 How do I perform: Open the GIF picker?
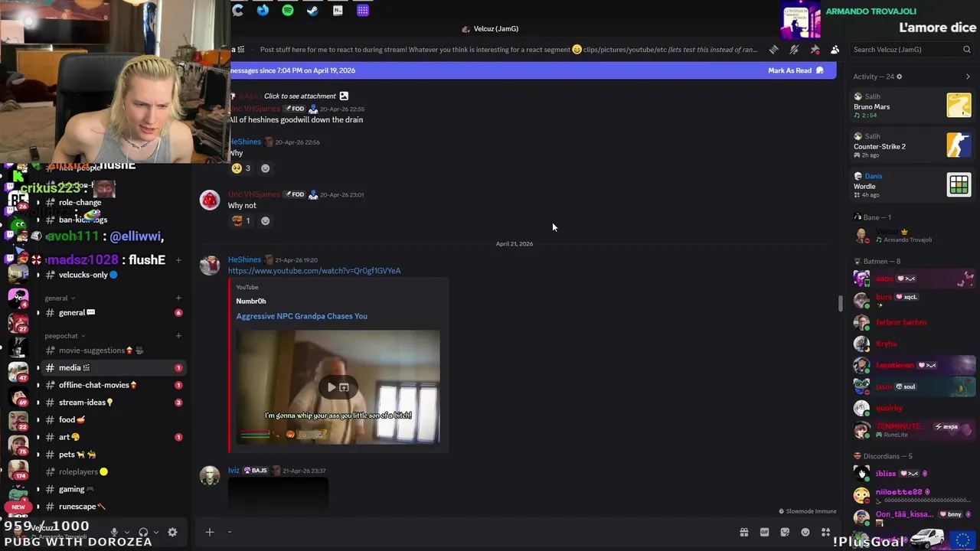pyautogui.click(x=764, y=532)
